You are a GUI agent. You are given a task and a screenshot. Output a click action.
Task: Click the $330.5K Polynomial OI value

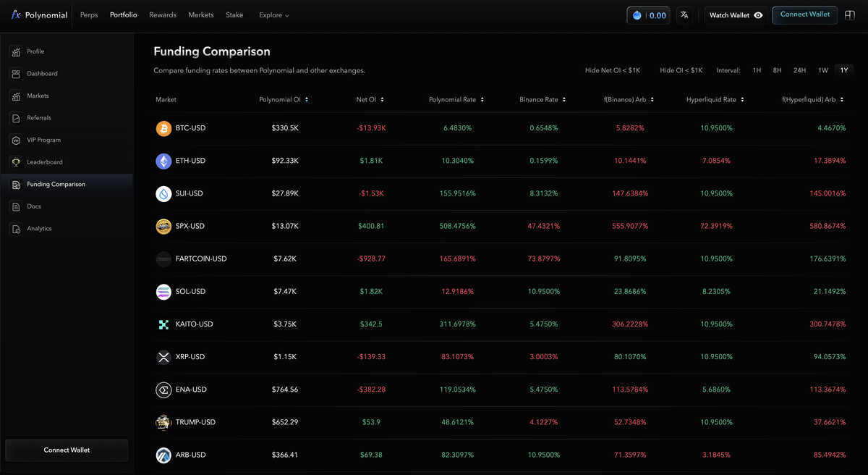pos(286,128)
